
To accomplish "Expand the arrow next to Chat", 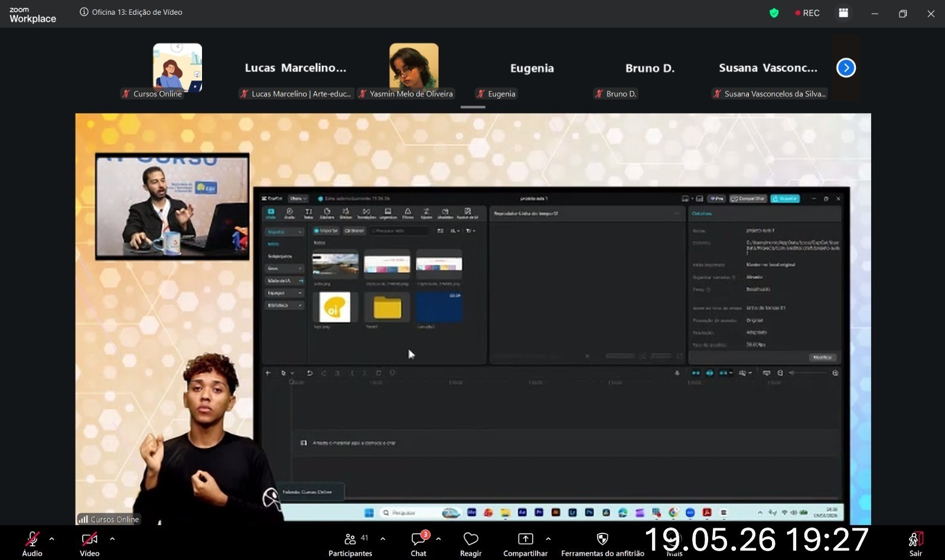I will [438, 539].
